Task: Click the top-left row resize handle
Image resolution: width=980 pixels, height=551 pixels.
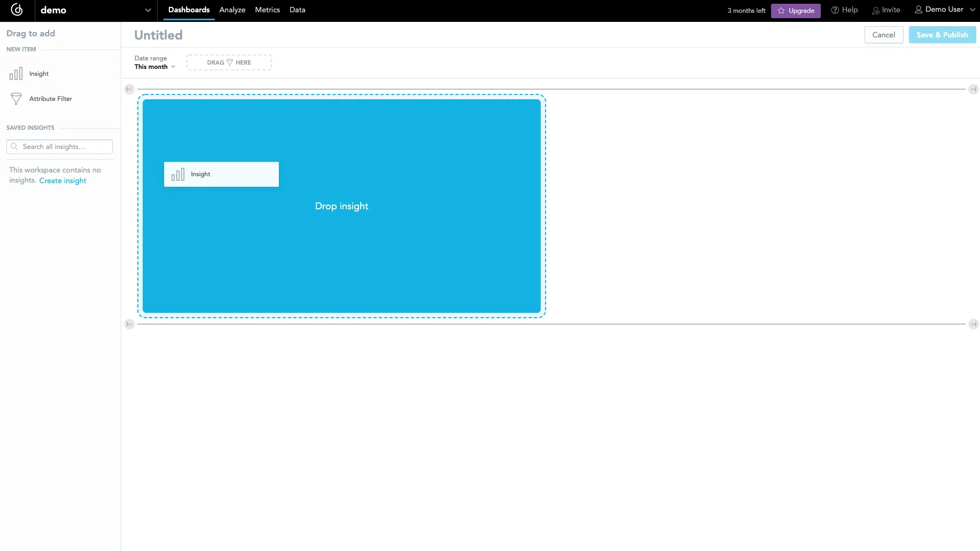Action: (x=129, y=89)
